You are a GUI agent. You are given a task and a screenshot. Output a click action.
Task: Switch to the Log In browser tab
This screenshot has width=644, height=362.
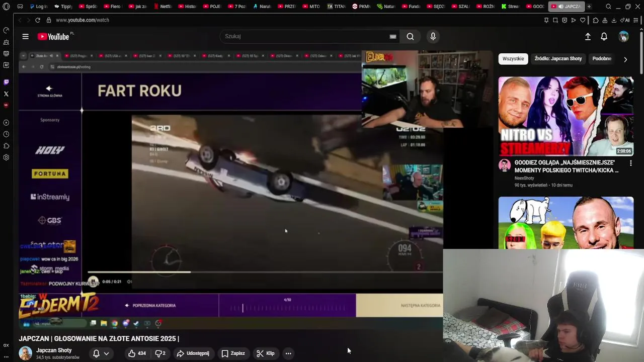pyautogui.click(x=38, y=7)
